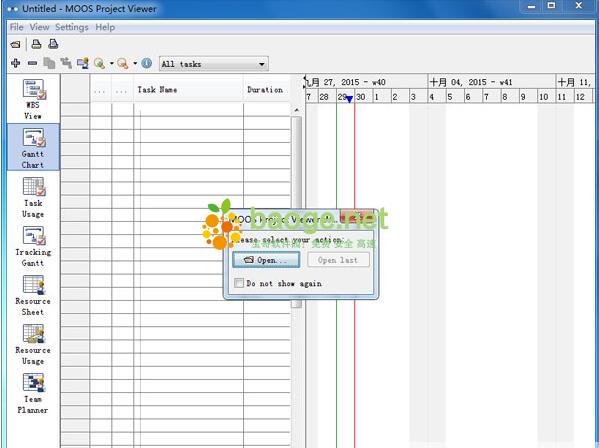Click the Open last button

[338, 260]
